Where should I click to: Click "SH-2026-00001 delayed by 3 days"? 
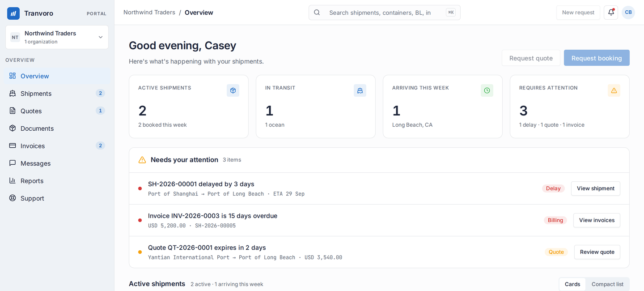coord(201,184)
